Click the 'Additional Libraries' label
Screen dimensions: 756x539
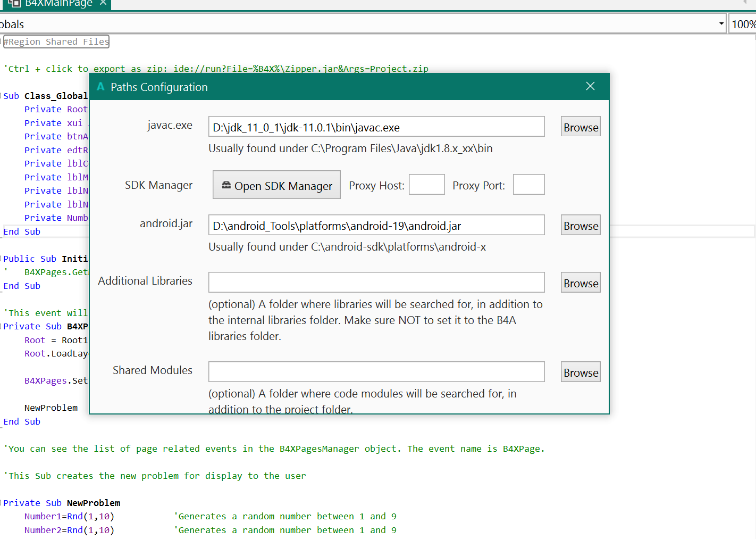tap(145, 281)
